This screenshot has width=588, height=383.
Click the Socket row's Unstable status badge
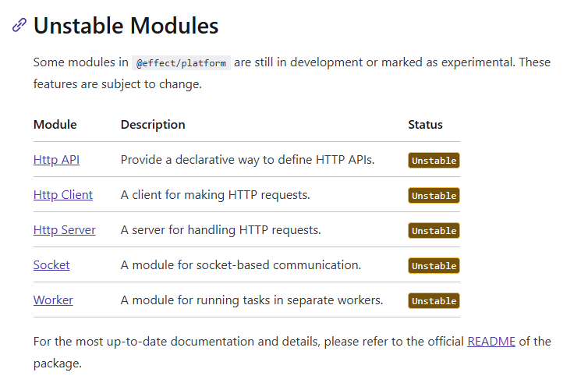(x=434, y=266)
